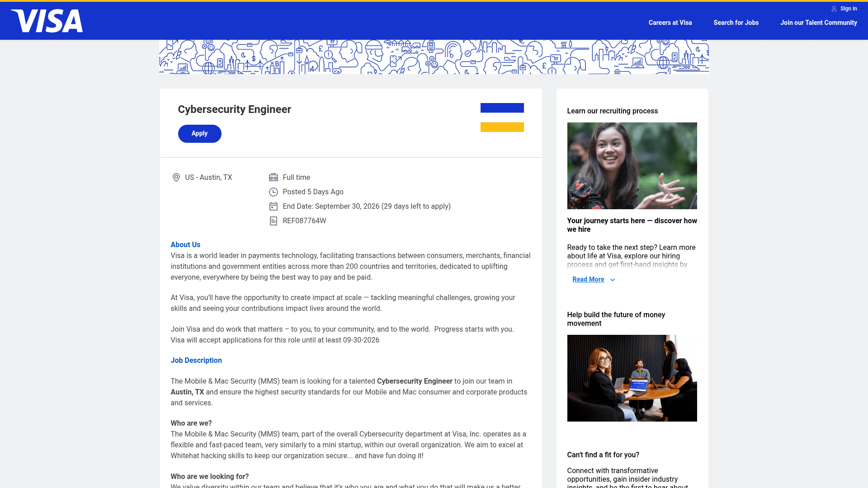Image resolution: width=868 pixels, height=488 pixels.
Task: Expand the Read More link
Action: point(588,279)
